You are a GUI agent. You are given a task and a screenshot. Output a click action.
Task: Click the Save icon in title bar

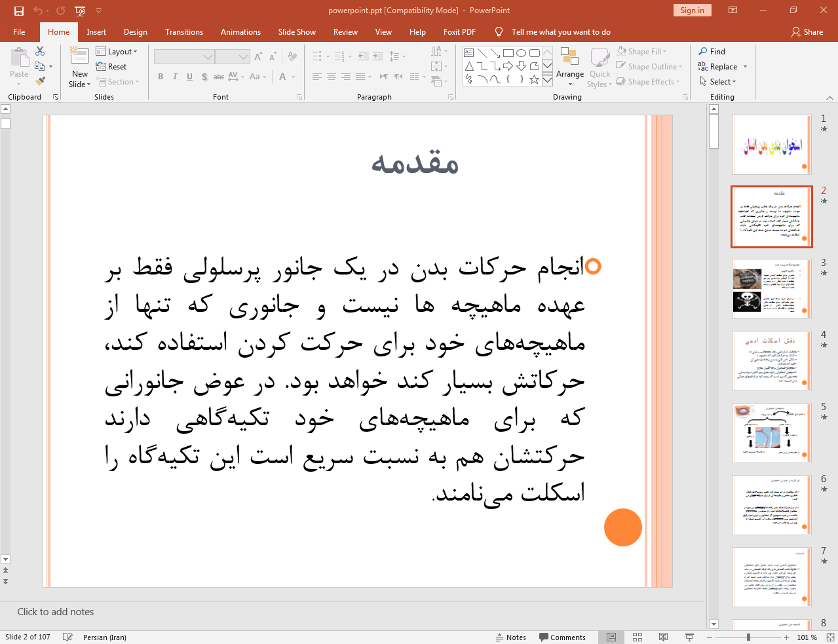pos(18,10)
